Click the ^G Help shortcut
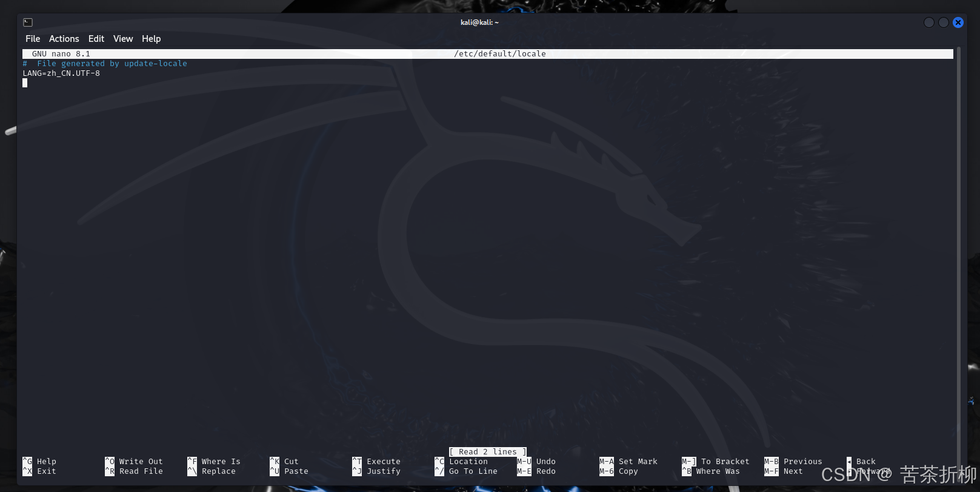The image size is (980, 492). (39, 462)
